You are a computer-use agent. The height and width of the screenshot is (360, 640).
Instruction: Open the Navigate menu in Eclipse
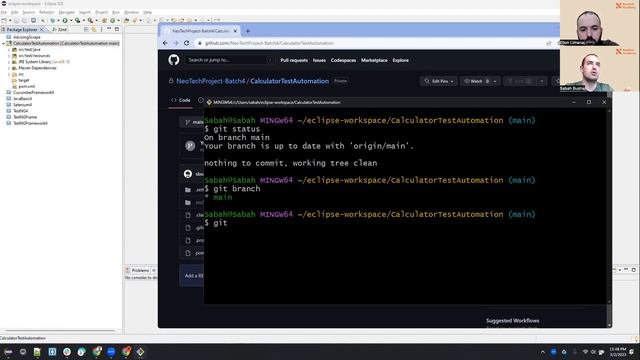(67, 13)
